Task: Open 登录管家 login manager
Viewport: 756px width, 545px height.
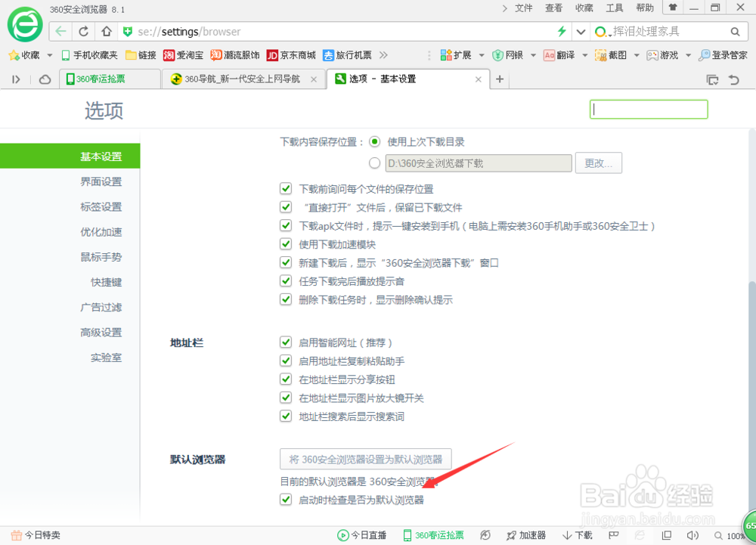Action: (x=723, y=55)
